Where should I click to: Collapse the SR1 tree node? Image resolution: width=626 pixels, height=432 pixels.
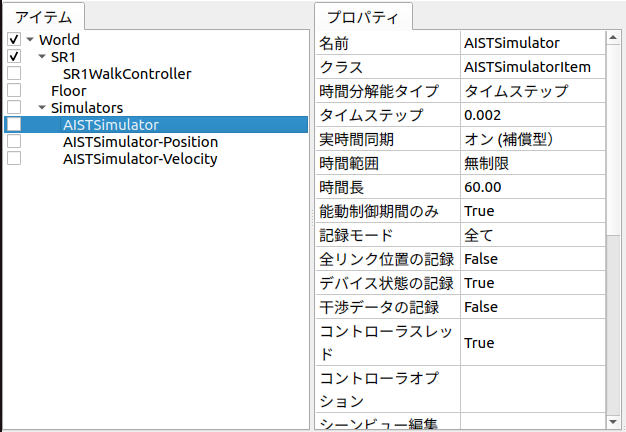[42, 56]
